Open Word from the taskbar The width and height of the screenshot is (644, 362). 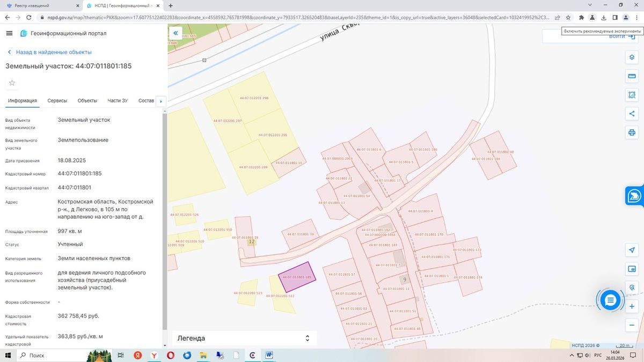coord(269,355)
